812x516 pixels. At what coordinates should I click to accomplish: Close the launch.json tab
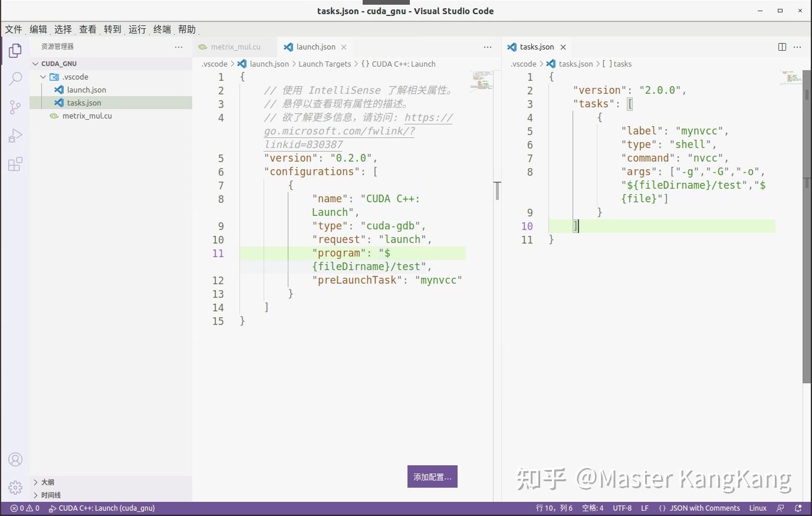[x=344, y=47]
